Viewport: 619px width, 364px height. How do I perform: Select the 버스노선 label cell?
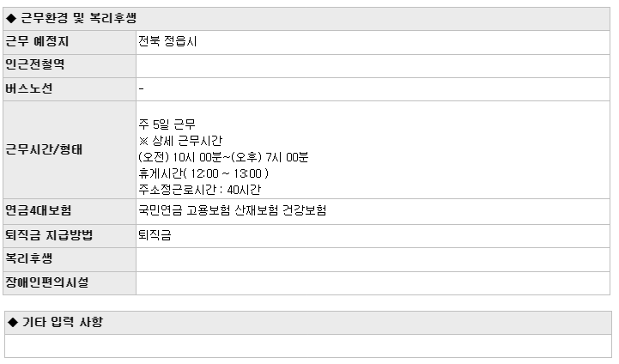(x=70, y=89)
